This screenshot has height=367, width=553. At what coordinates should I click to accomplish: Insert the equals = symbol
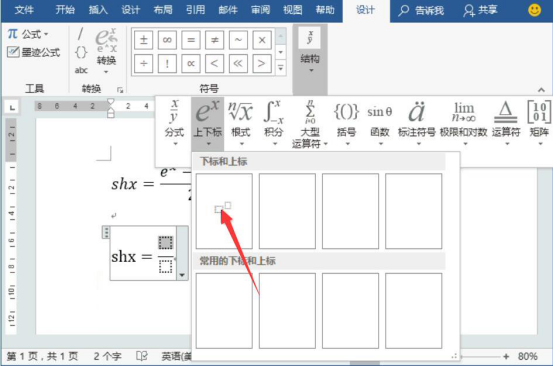tap(191, 40)
